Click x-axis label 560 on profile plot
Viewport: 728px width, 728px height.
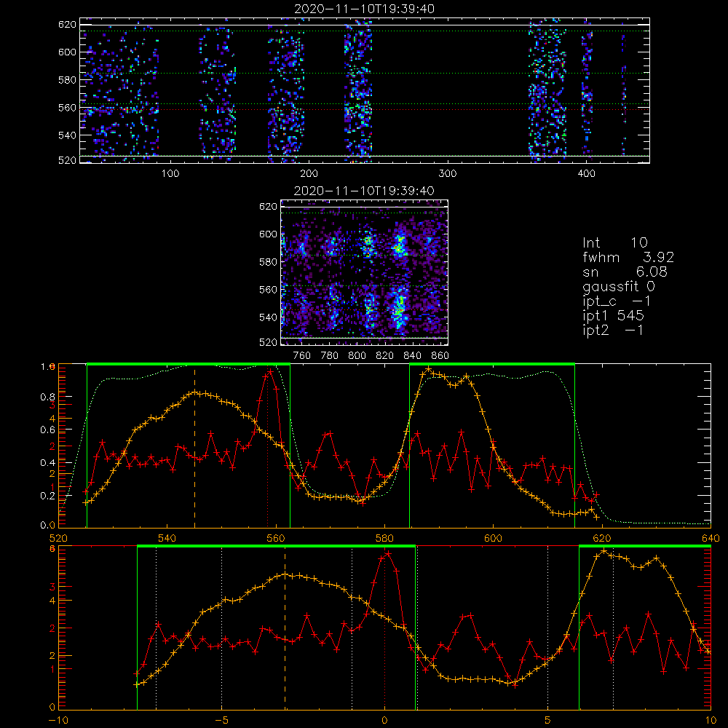point(276,538)
